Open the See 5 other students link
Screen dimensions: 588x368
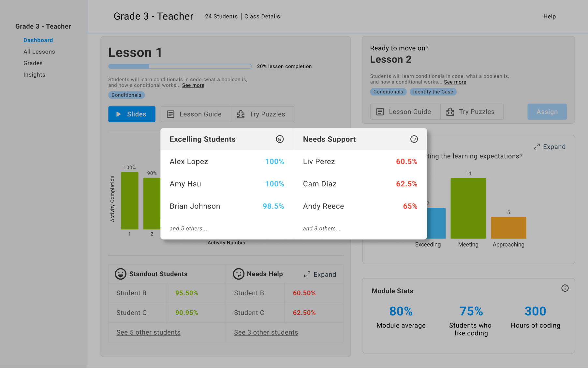(x=148, y=332)
